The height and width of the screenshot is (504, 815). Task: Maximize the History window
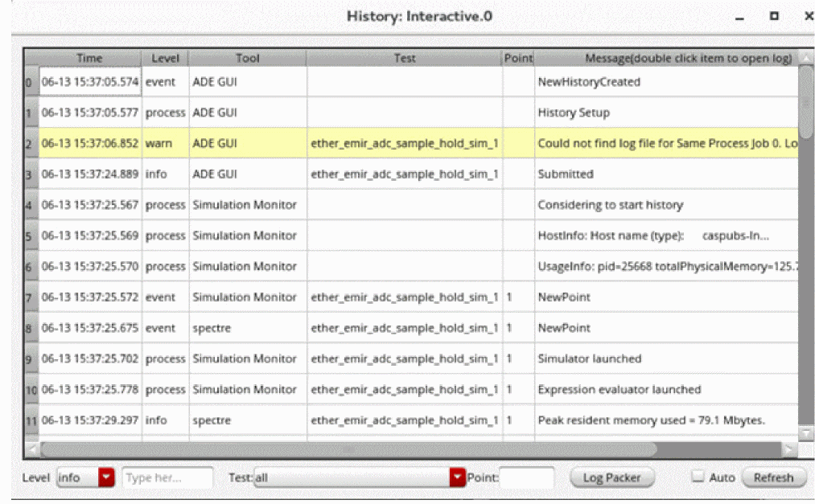(773, 16)
